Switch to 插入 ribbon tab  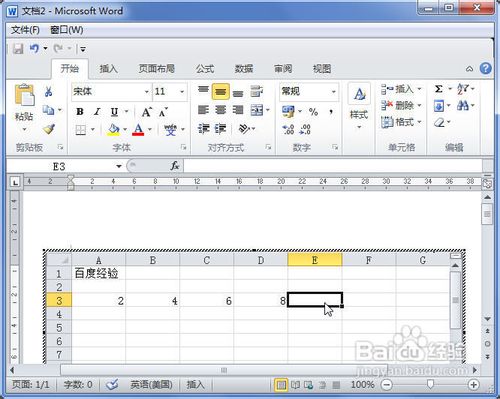[x=108, y=69]
